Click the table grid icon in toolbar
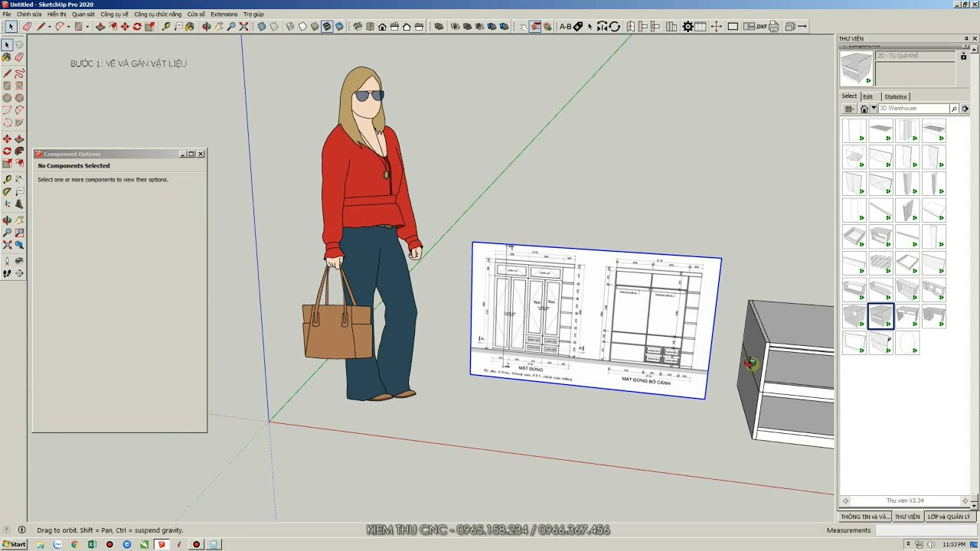 (700, 26)
